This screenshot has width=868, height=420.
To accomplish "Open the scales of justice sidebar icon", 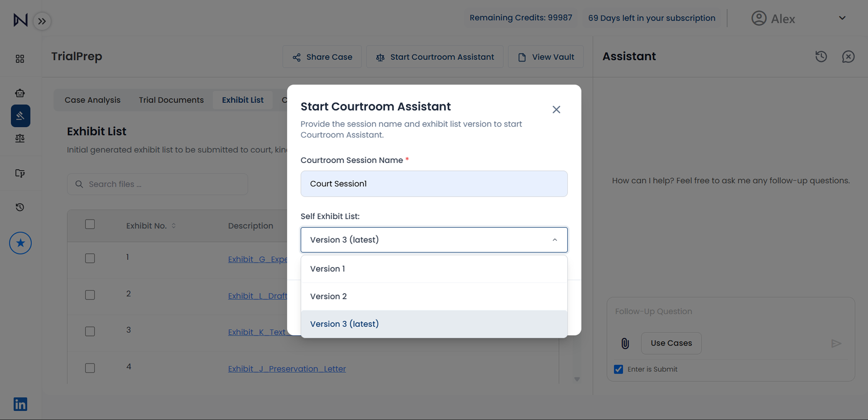I will [20, 138].
